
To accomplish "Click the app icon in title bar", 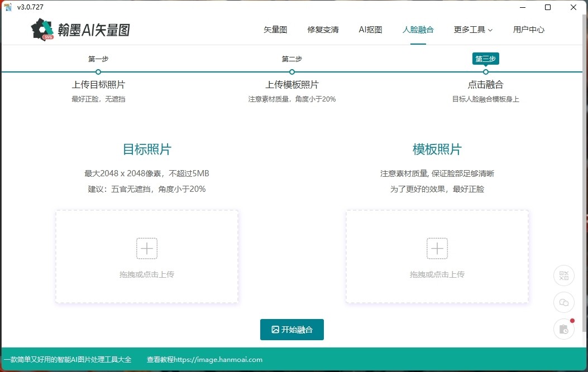I will click(8, 7).
